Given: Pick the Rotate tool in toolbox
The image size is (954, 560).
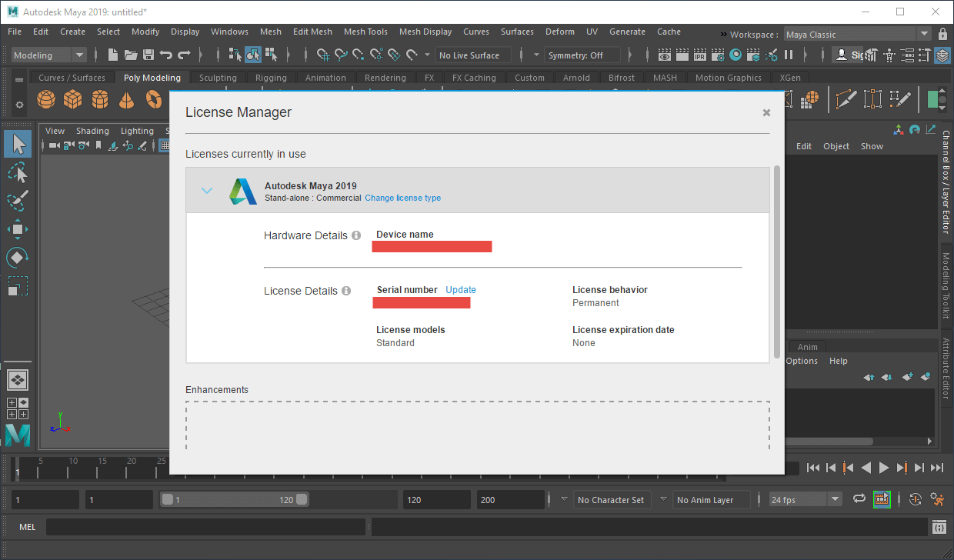Looking at the screenshot, I should 17,257.
